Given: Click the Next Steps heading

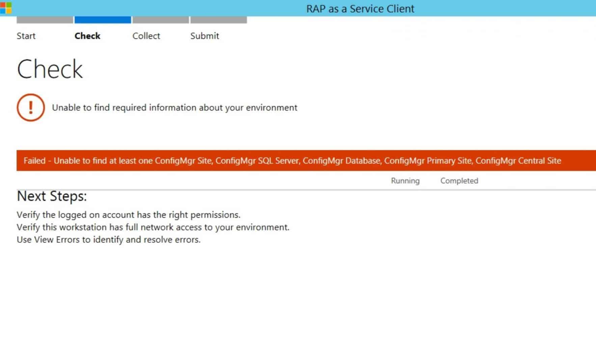Looking at the screenshot, I should coord(52,196).
